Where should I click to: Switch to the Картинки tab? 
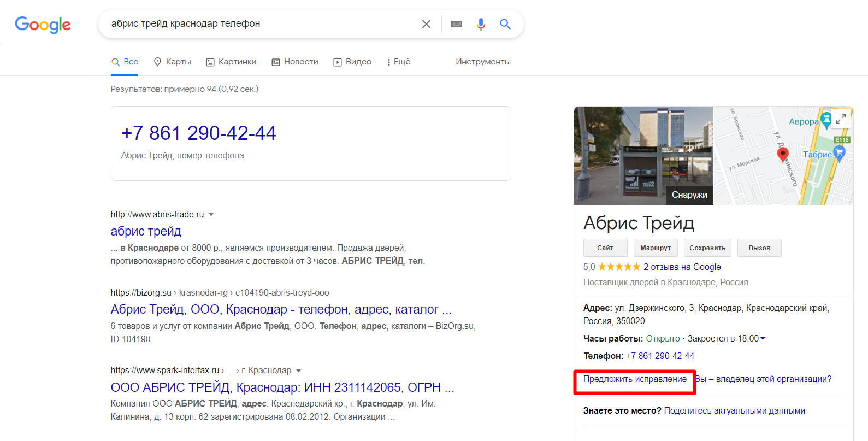coord(231,62)
